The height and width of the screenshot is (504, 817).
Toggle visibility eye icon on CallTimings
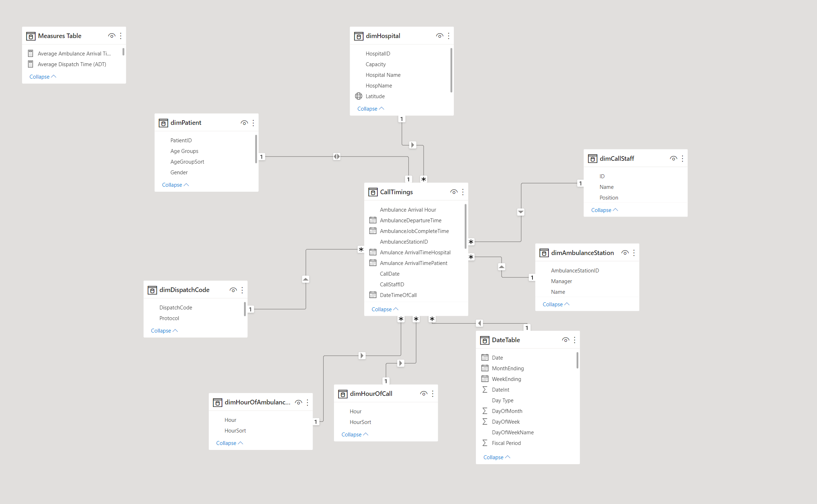click(452, 192)
